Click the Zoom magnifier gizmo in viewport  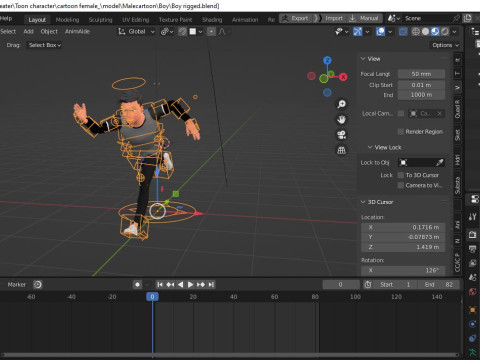coord(341,104)
